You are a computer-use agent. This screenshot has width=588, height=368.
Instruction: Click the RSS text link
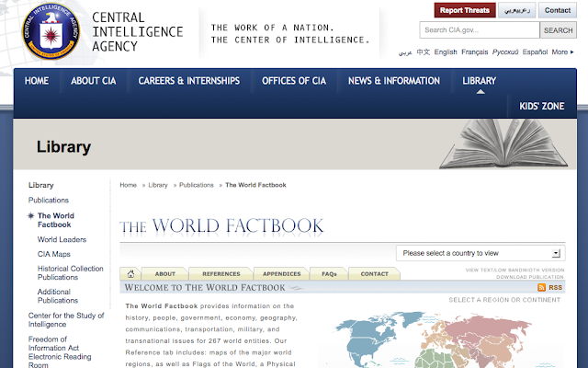555,288
